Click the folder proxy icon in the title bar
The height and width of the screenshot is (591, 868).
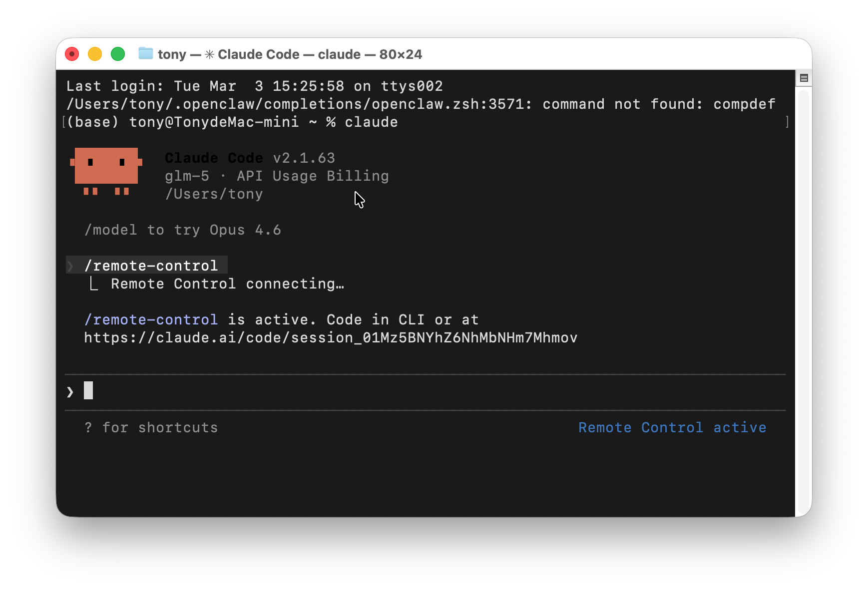tap(145, 53)
